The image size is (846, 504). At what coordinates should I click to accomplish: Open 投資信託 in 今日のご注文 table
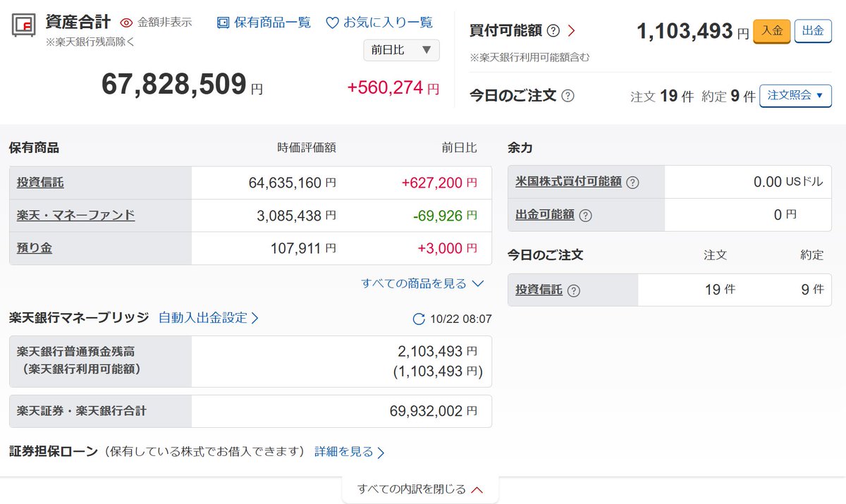(x=539, y=289)
